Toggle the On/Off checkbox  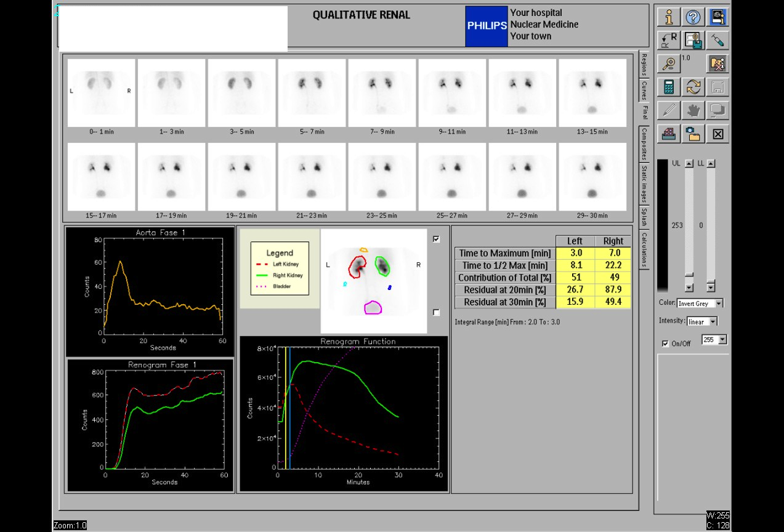pos(665,344)
